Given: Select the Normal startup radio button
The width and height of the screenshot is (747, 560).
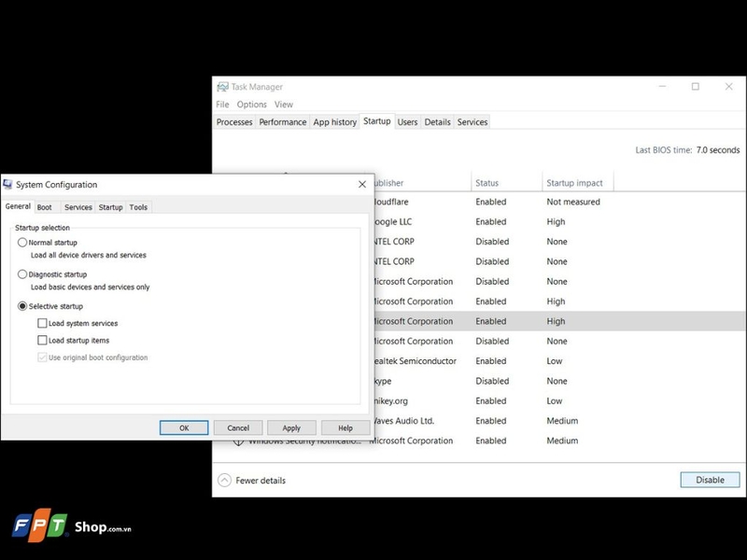Looking at the screenshot, I should tap(22, 243).
